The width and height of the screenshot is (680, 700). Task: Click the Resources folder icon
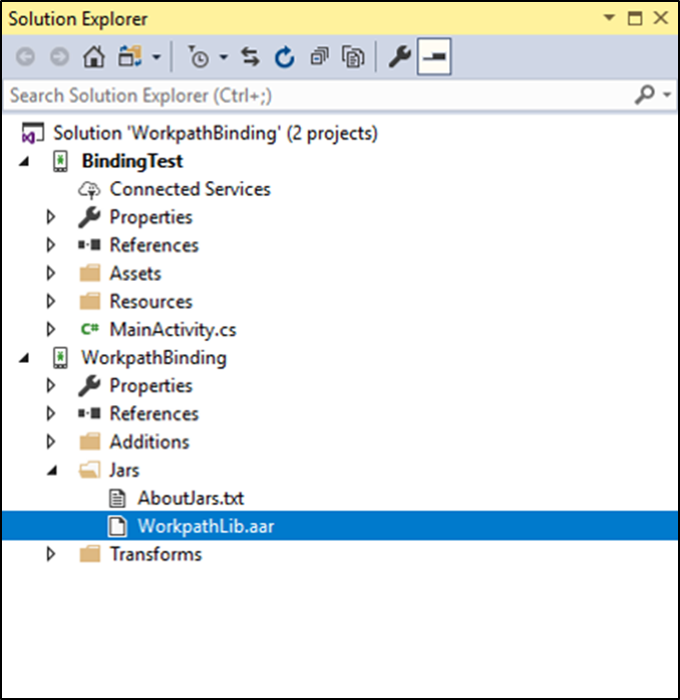pos(90,301)
